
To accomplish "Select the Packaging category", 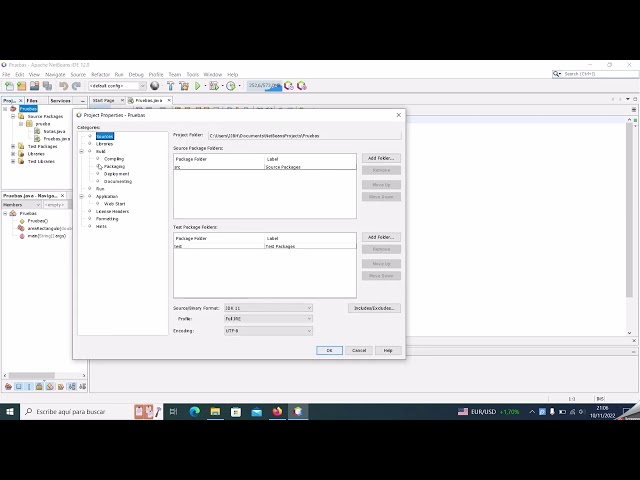I will coord(114,167).
